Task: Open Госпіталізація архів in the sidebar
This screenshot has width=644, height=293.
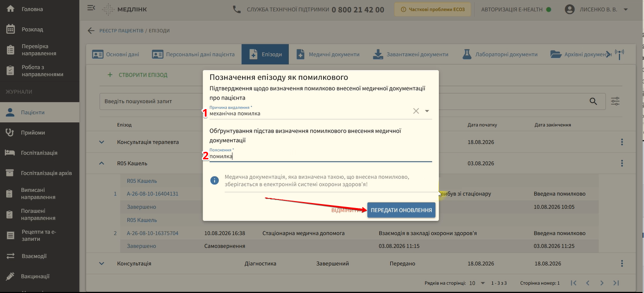Action: click(39, 173)
